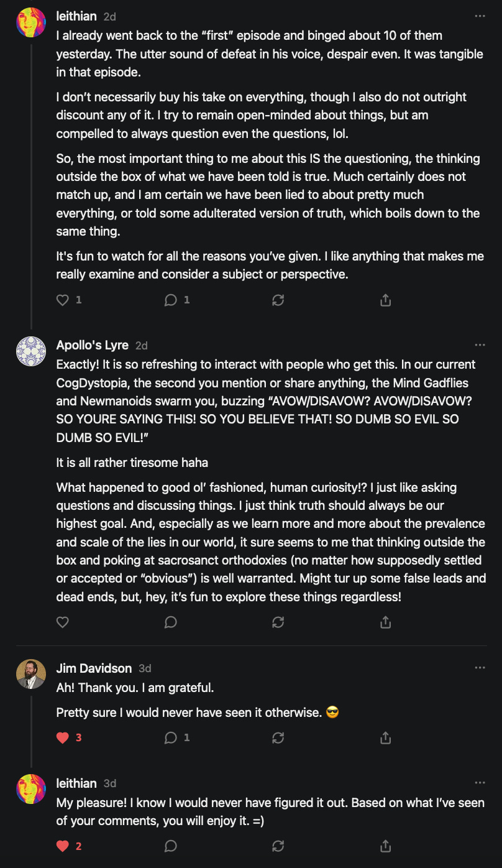Screen dimensions: 502x868
Task: Open Jim Davidson's profile name link
Action: [94, 668]
